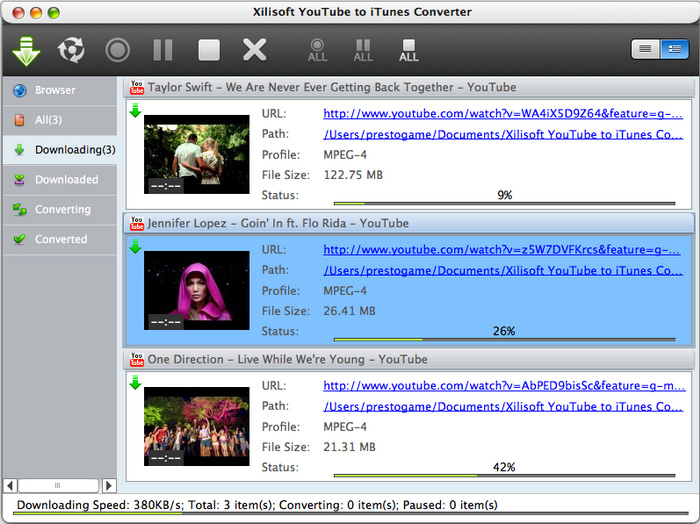700x524 pixels.
Task: Pause the selected download task
Action: pos(163,49)
